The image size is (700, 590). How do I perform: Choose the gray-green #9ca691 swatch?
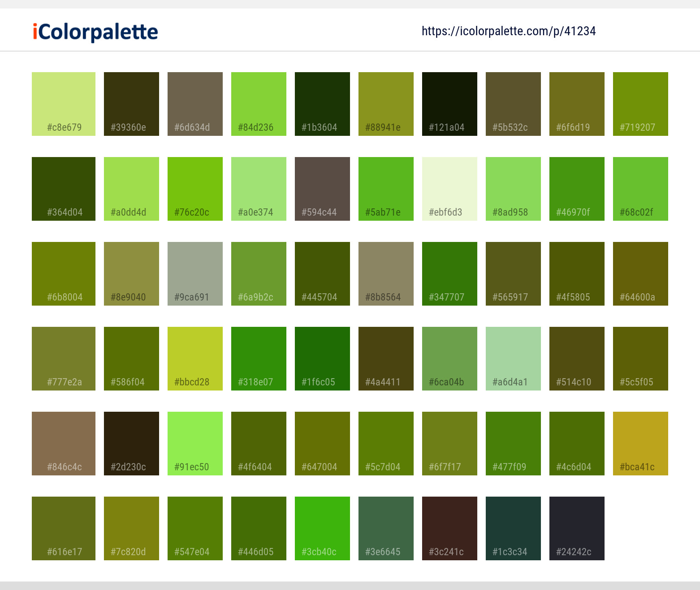pyautogui.click(x=195, y=274)
